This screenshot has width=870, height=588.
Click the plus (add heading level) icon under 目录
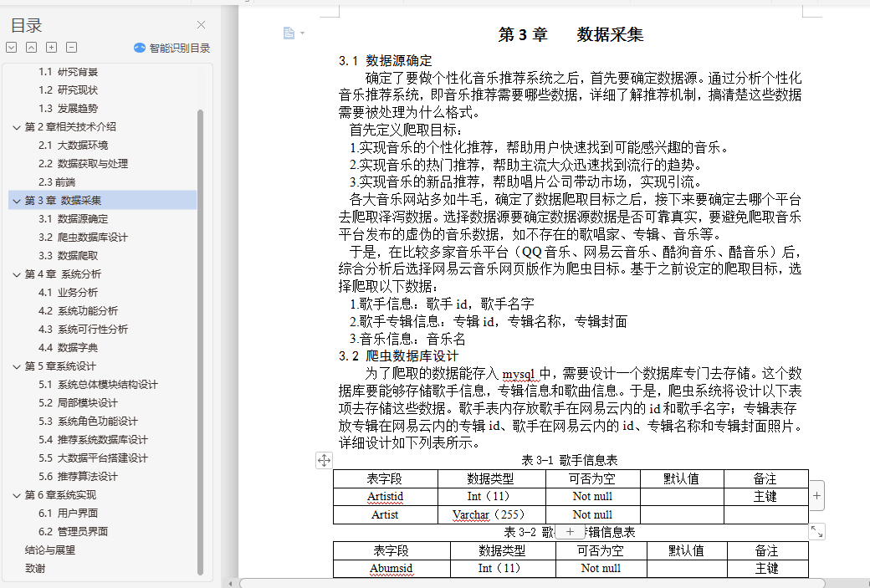(52, 48)
